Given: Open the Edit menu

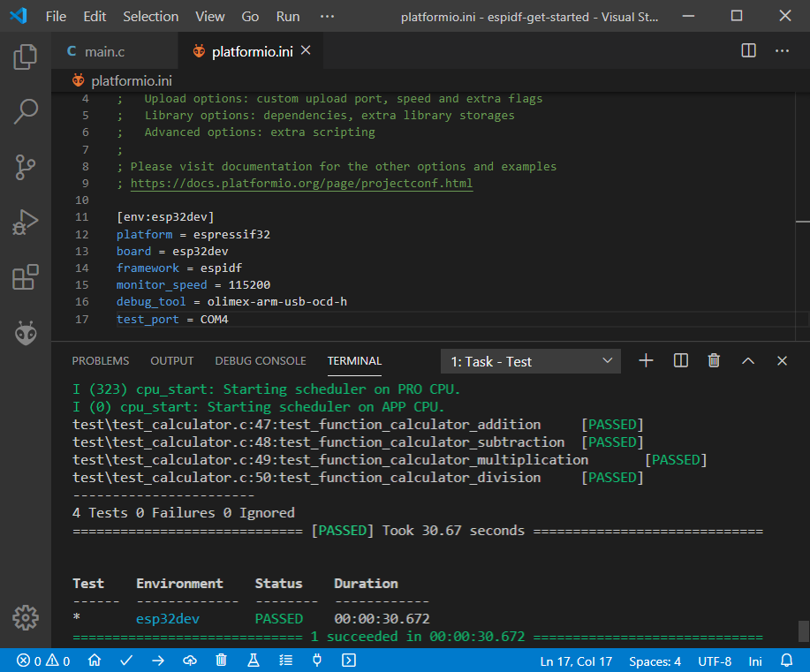Looking at the screenshot, I should click(95, 17).
